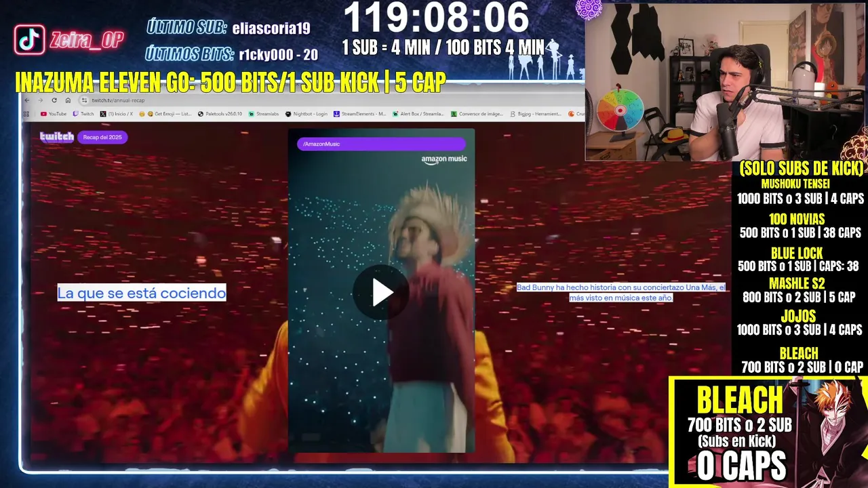The width and height of the screenshot is (868, 488).
Task: Click the '500 BITS o 1 SUB | 38 CAPS' line
Action: pyautogui.click(x=800, y=232)
